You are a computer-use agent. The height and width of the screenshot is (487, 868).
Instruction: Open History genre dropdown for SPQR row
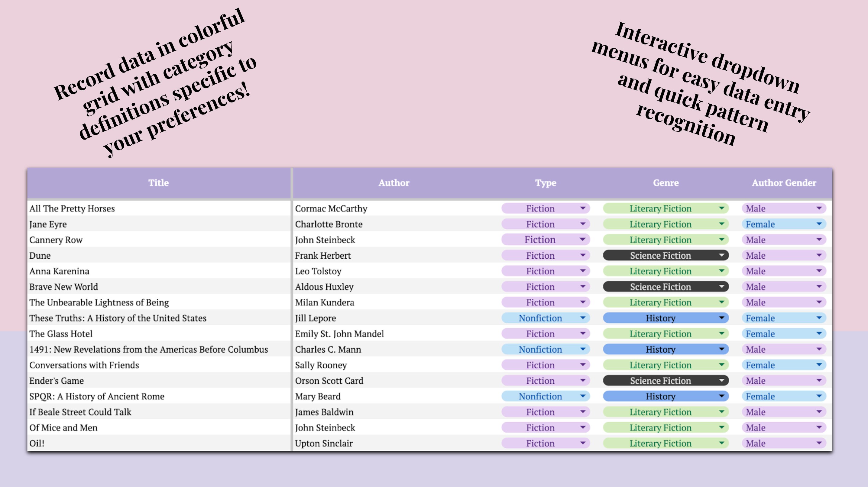pos(666,396)
